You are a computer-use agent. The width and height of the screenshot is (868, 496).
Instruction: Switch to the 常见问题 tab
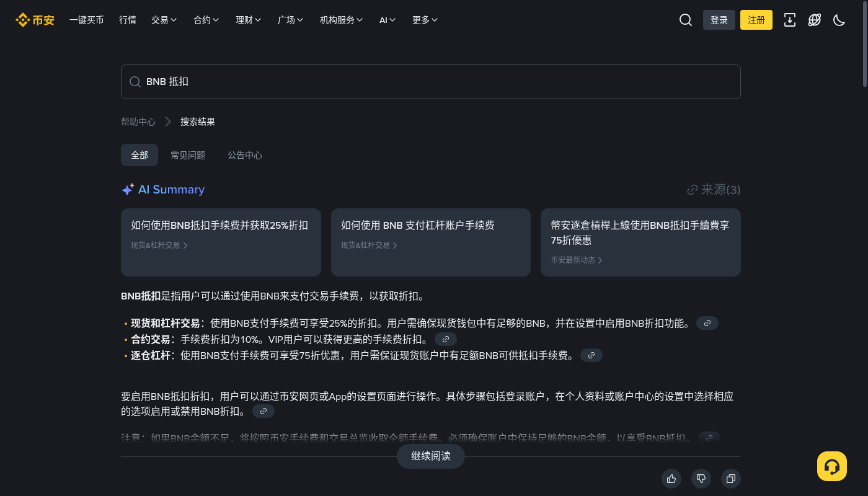pyautogui.click(x=188, y=155)
